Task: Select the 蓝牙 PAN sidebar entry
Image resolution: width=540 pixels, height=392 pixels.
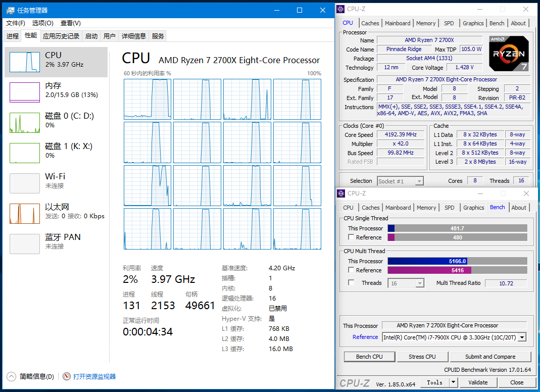Action: 57,244
